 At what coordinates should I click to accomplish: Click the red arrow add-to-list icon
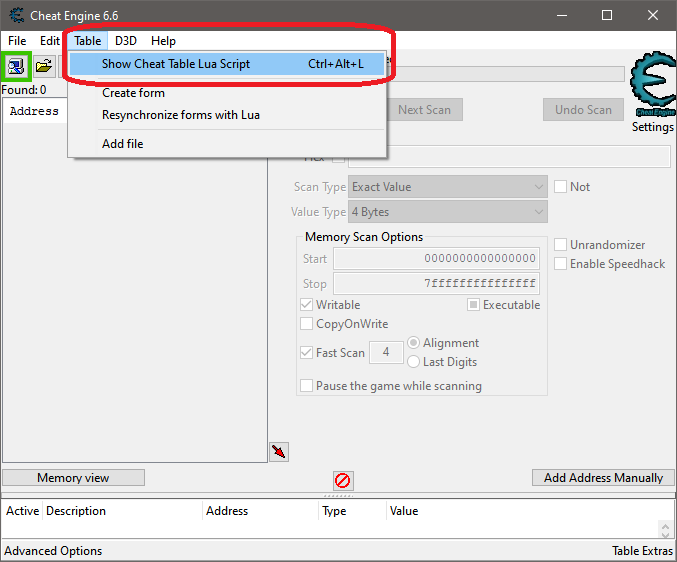279,452
